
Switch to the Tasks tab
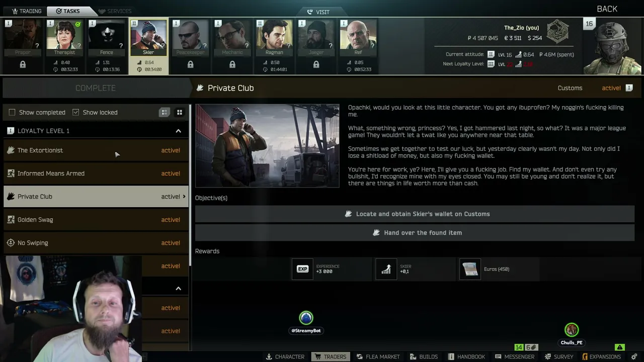68,11
